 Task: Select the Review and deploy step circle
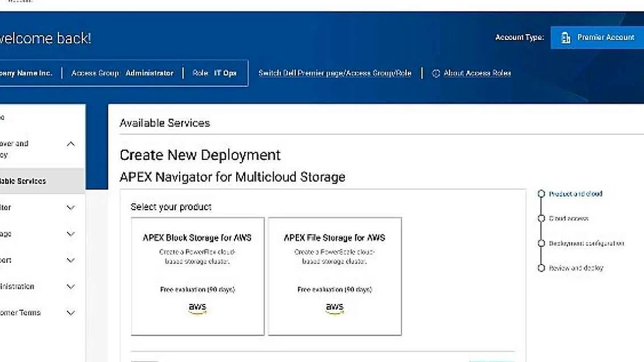pos(541,268)
